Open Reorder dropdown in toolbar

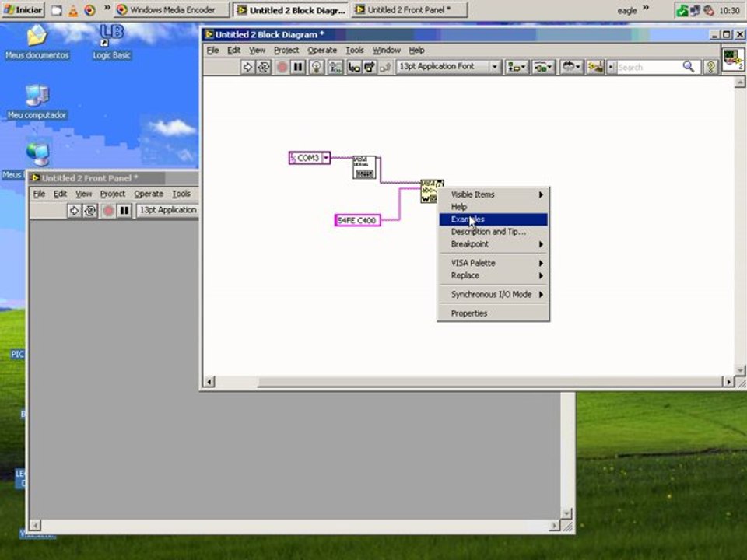(570, 67)
